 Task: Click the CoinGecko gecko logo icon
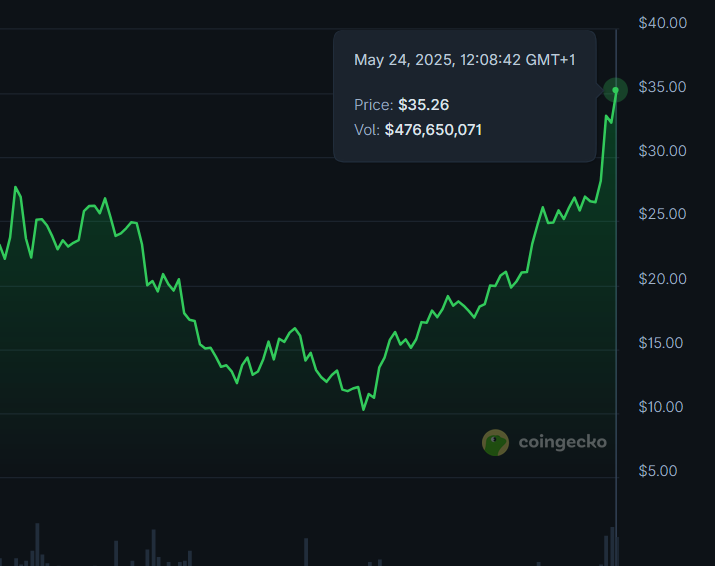pyautogui.click(x=495, y=442)
